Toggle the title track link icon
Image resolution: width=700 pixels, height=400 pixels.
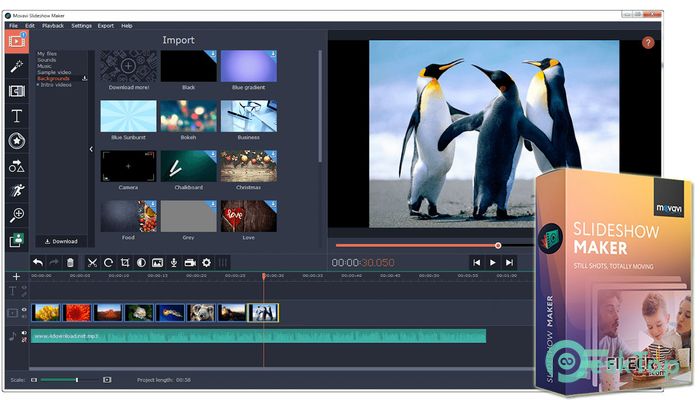(24, 294)
